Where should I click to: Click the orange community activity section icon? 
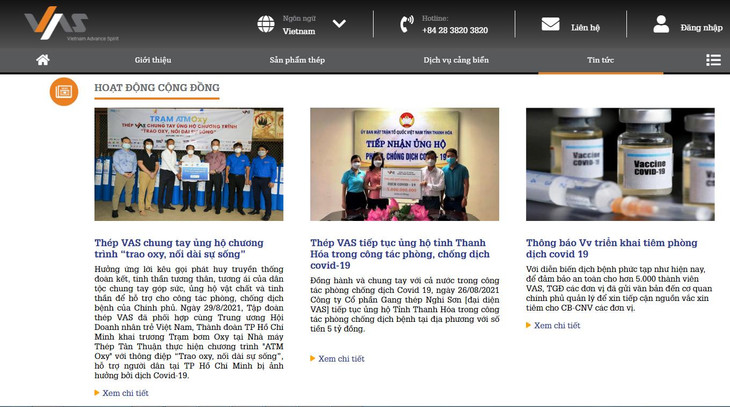point(64,91)
